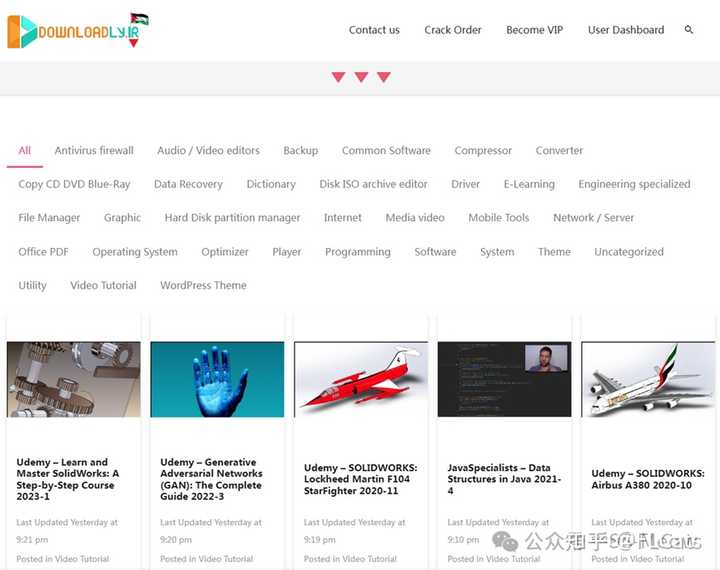Open the E-Learning category

click(x=529, y=184)
